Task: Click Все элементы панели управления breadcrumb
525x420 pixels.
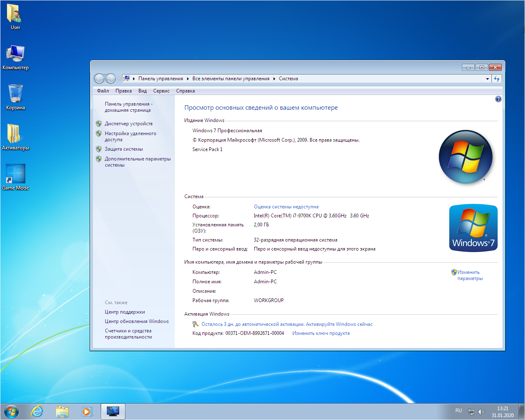Action: [231, 79]
